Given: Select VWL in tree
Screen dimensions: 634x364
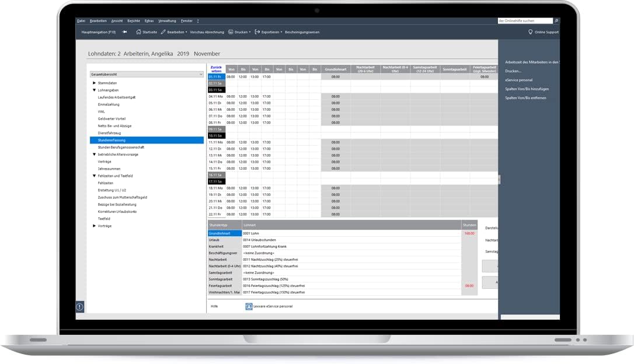Looking at the screenshot, I should [x=101, y=111].
